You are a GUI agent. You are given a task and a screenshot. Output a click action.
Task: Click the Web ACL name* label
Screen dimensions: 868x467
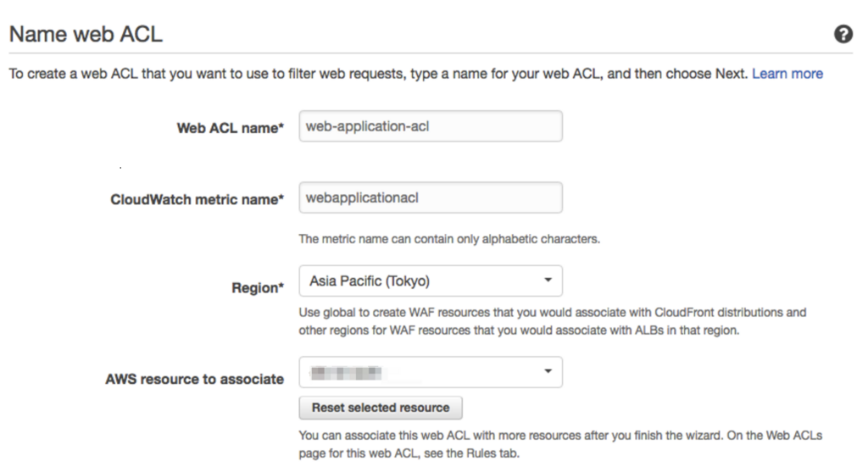[x=231, y=128]
